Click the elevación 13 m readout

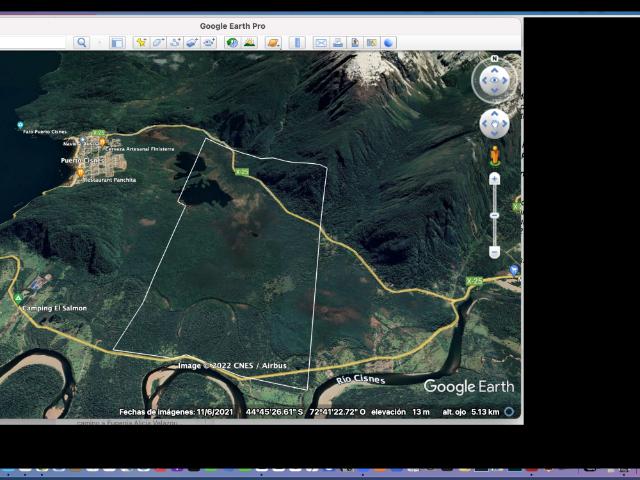pyautogui.click(x=400, y=412)
